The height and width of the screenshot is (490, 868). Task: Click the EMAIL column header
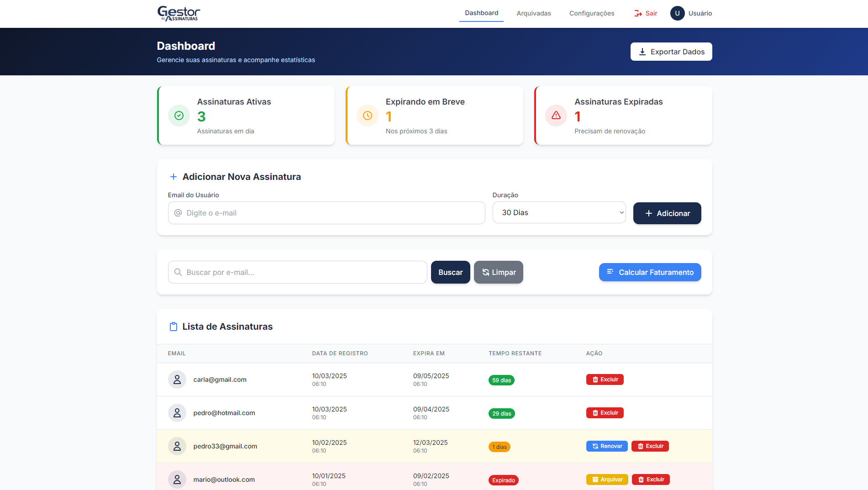(x=177, y=353)
